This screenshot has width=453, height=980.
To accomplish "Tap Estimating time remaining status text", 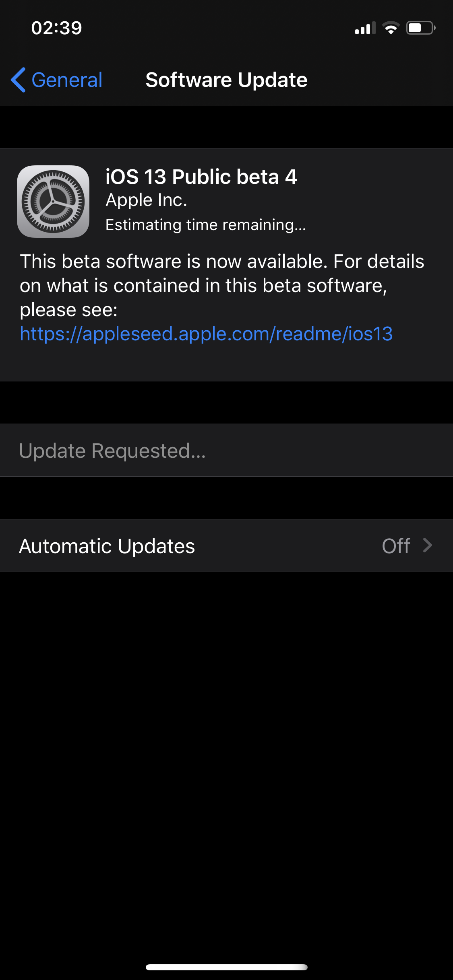I will [206, 225].
